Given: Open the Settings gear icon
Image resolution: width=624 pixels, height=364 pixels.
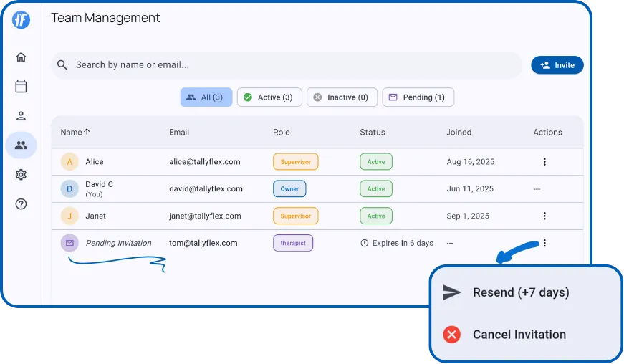Looking at the screenshot, I should tap(21, 175).
